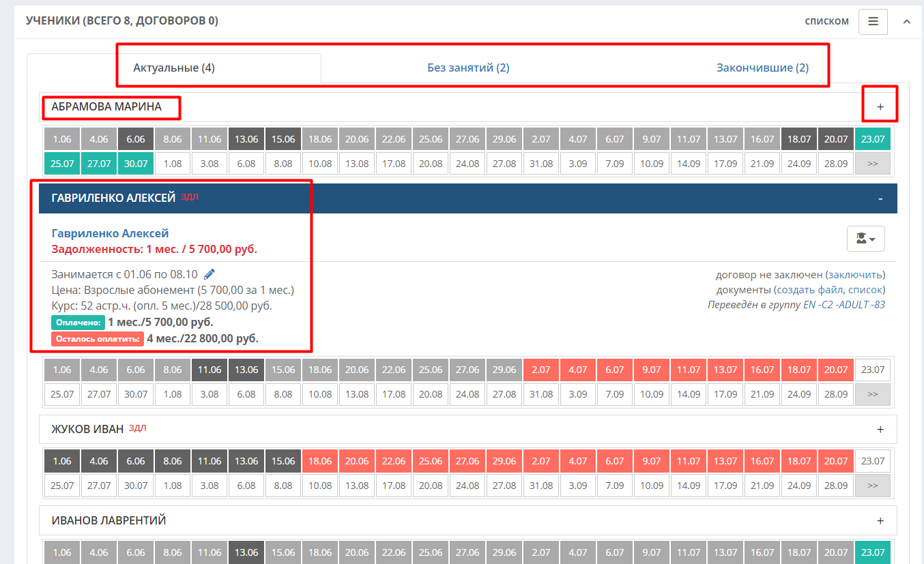Collapse Гавриленко Алексей row with minus
Image resolution: width=924 pixels, height=564 pixels.
click(880, 198)
